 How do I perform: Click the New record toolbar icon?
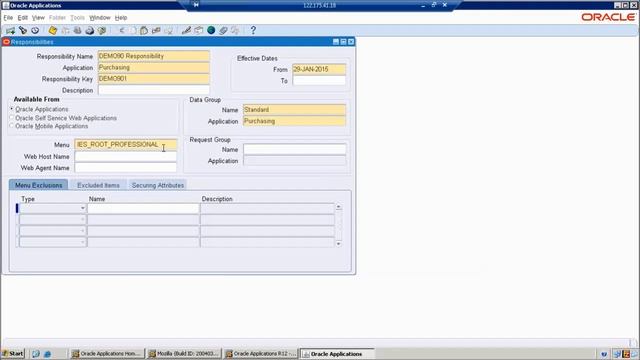coord(10,31)
